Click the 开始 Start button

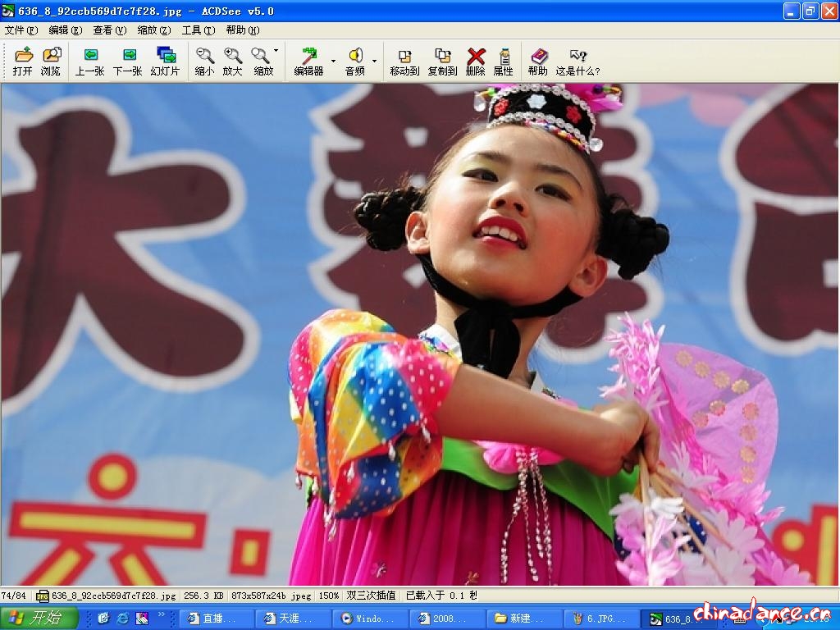(39, 618)
